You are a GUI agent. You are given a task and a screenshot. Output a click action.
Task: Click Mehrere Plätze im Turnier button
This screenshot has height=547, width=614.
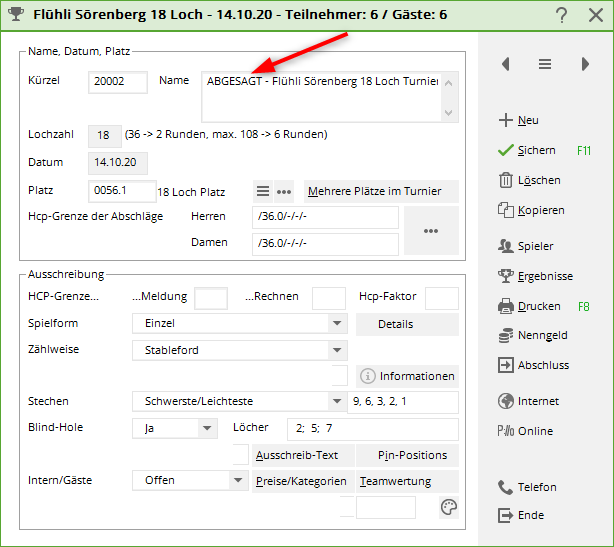tap(381, 191)
